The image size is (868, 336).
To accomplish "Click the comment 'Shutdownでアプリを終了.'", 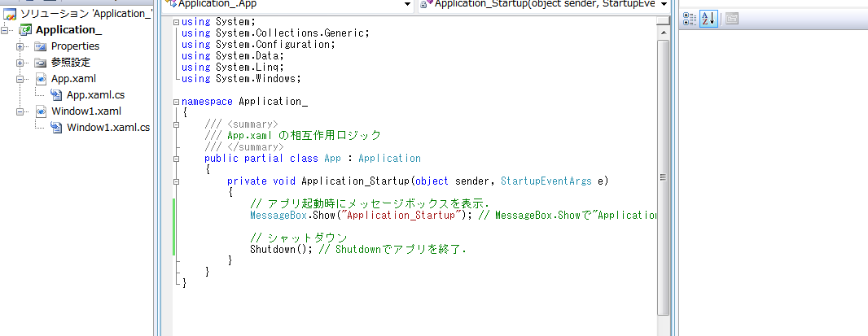I will point(392,249).
